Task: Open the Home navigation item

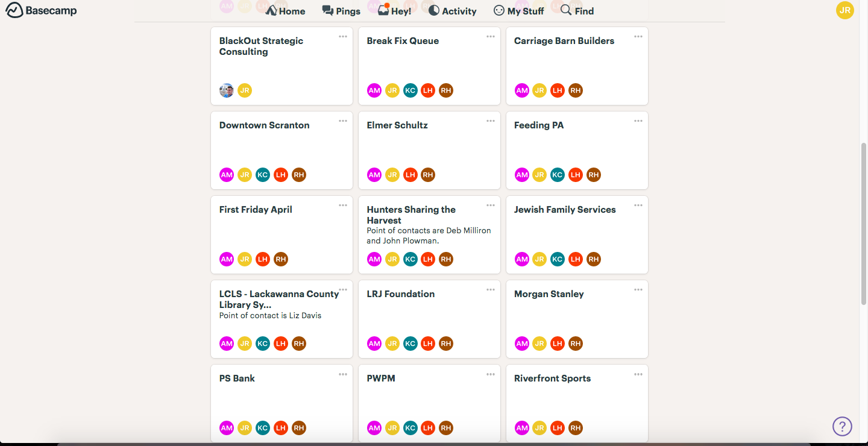Action: [285, 11]
